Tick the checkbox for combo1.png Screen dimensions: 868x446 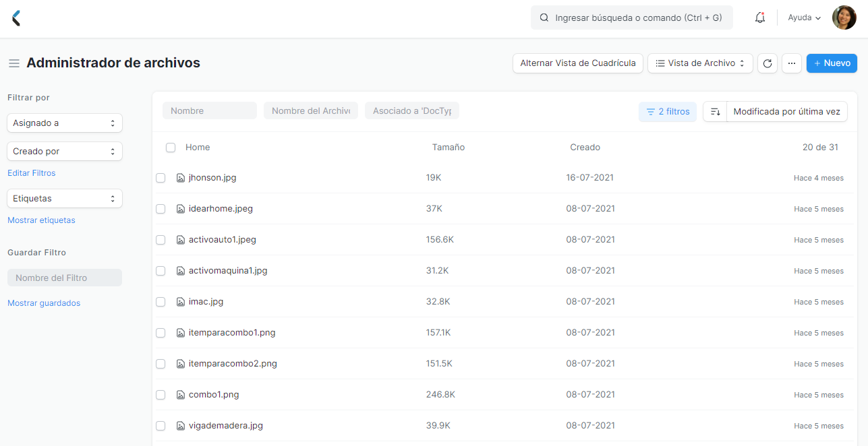161,395
